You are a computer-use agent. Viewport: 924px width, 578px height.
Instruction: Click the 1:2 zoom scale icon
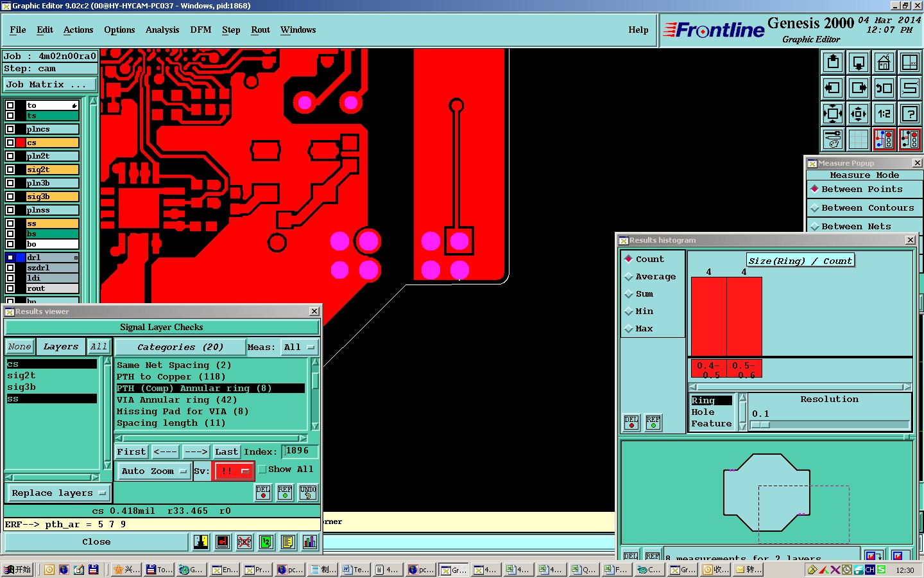884,114
